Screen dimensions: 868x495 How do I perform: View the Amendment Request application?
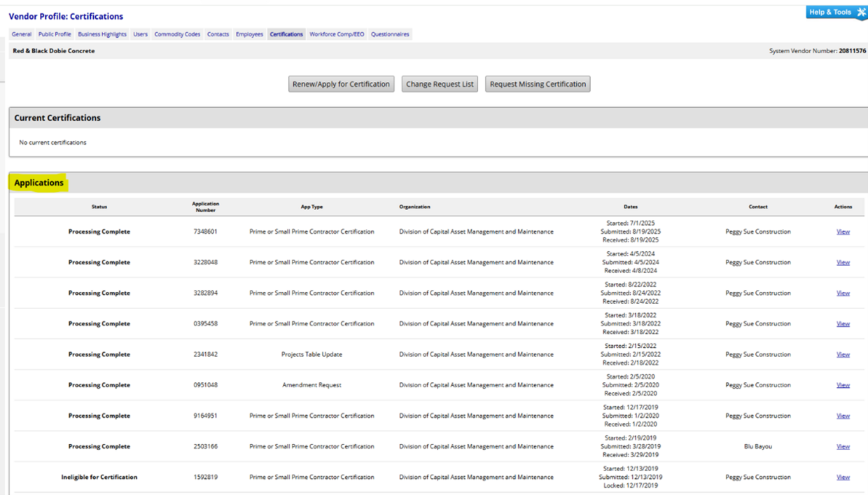click(843, 385)
